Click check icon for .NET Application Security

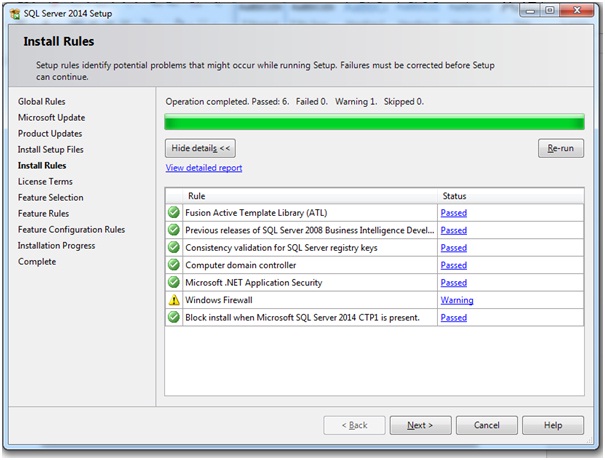pos(174,282)
